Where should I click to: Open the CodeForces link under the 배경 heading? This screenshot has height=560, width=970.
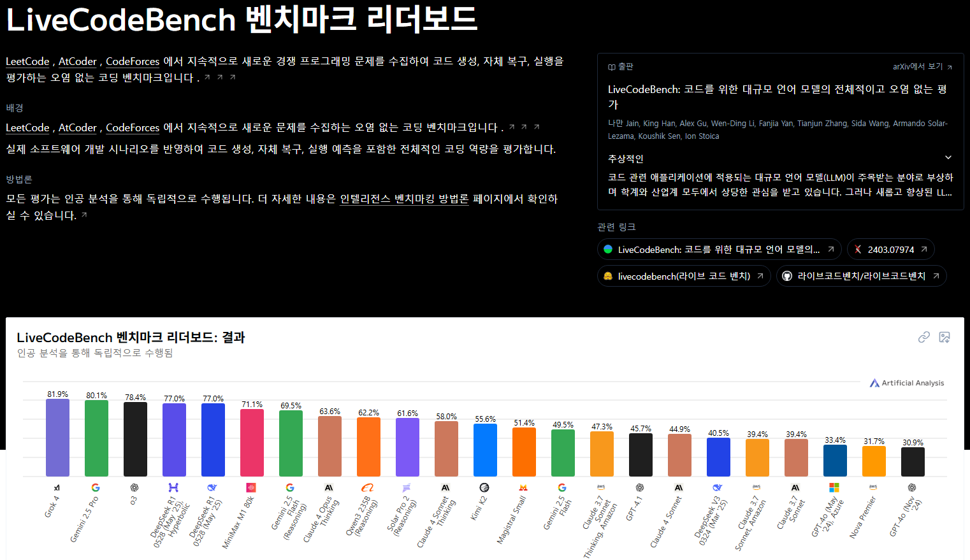(133, 127)
